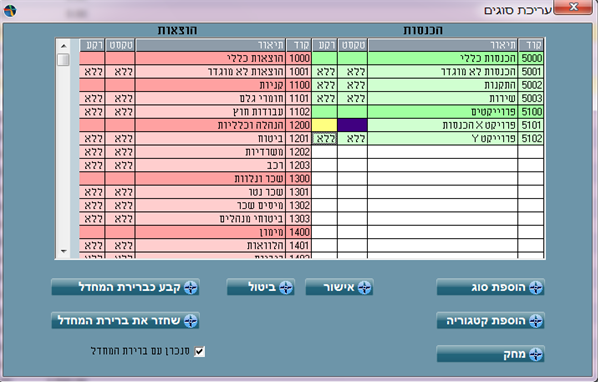Toggle the סנכרן עם ברירת המחדל checkbox
Viewport: 598px width, 382px height.
click(199, 351)
